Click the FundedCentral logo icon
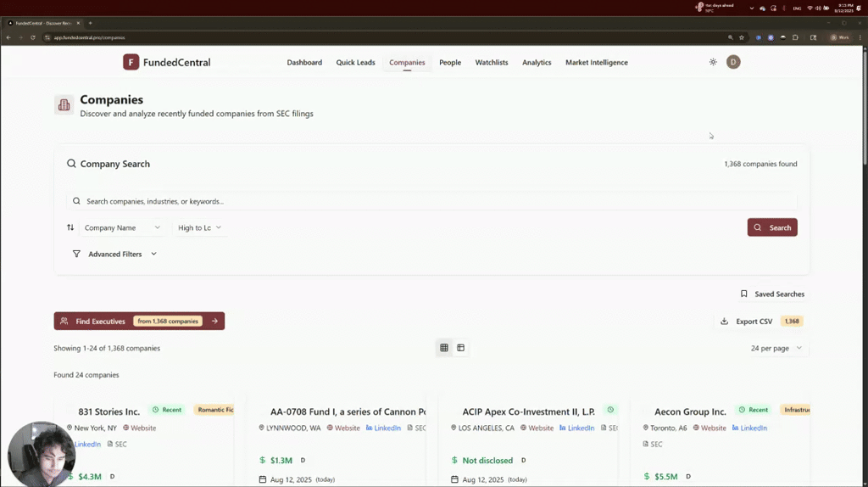Screen dimensions: 868x487 point(131,62)
